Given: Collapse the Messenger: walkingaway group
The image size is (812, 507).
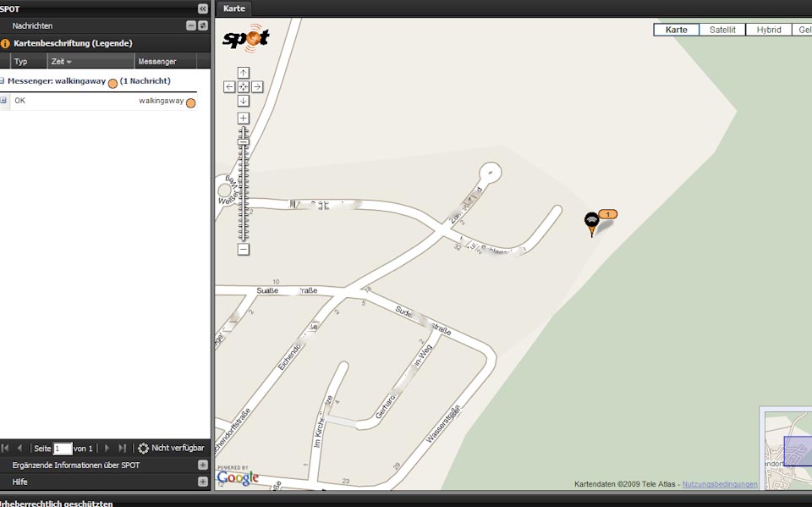Looking at the screenshot, I should (2, 81).
